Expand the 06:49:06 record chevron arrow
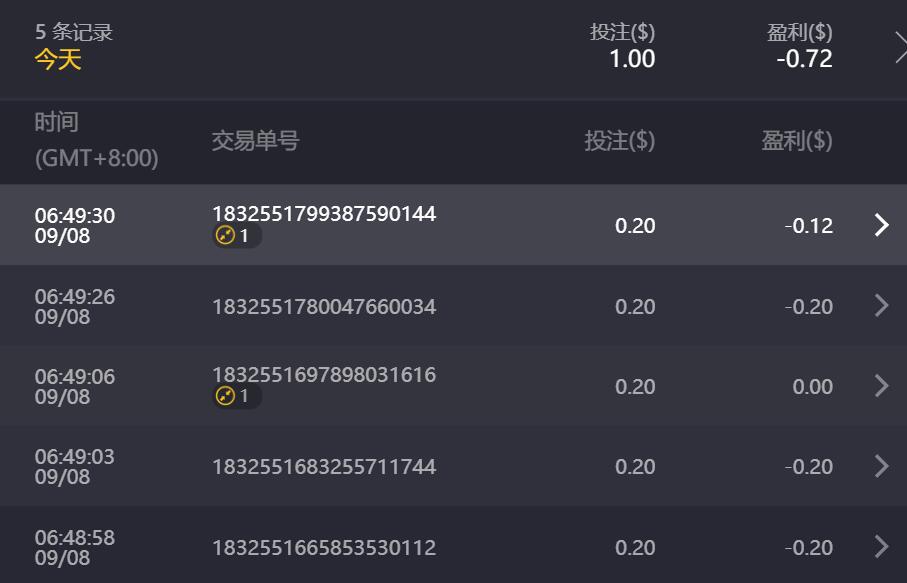The width and height of the screenshot is (907, 583). click(x=881, y=386)
